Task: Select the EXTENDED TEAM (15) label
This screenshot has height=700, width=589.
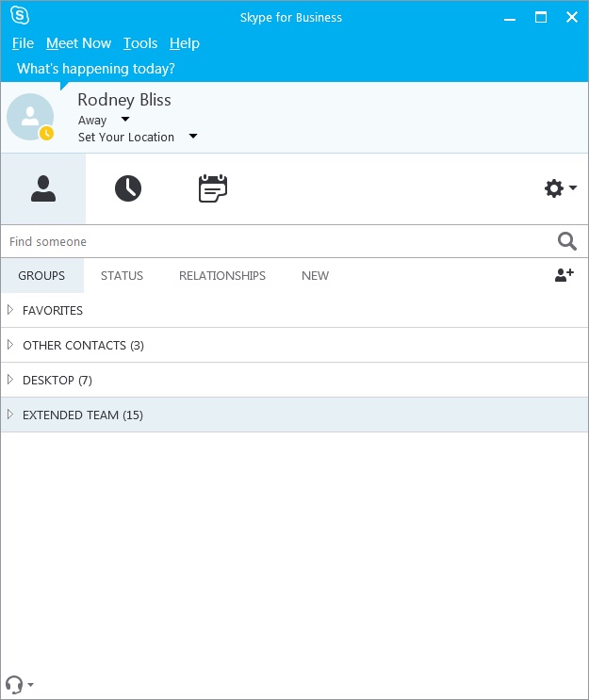Action: point(83,415)
